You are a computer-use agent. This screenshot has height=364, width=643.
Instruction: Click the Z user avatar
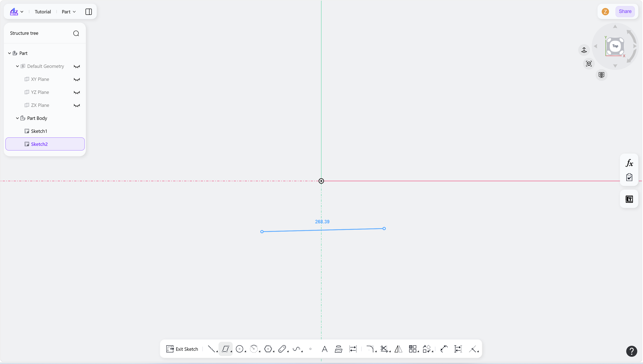pos(605,12)
